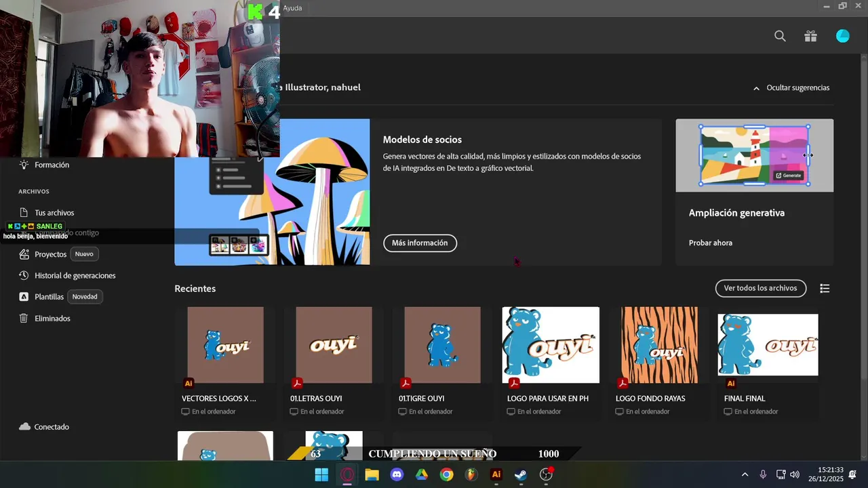868x488 pixels.
Task: Open the gift box what's new icon
Action: pos(810,37)
